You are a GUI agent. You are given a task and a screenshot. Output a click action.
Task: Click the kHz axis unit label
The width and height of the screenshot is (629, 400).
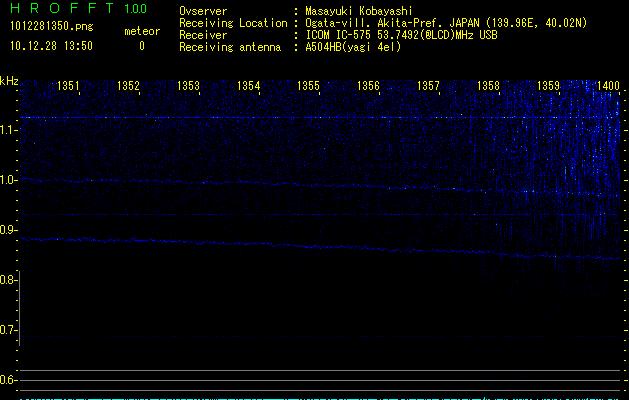pyautogui.click(x=9, y=81)
